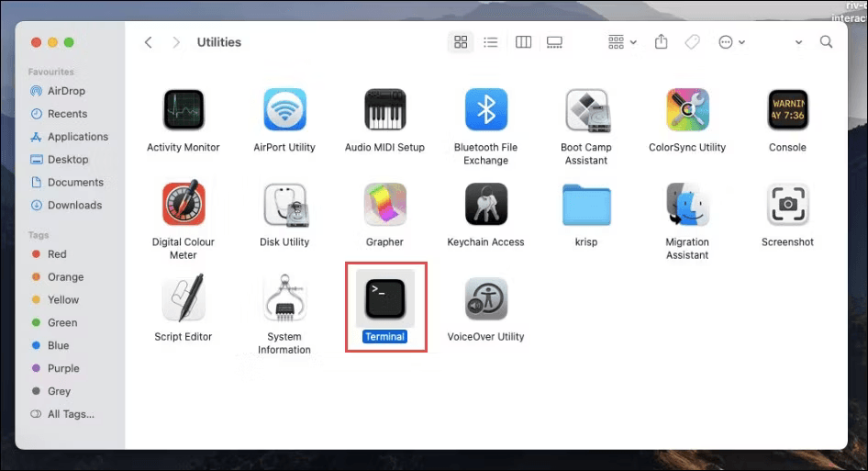Image resolution: width=868 pixels, height=471 pixels.
Task: Filter by the Orange tag
Action: pos(58,276)
